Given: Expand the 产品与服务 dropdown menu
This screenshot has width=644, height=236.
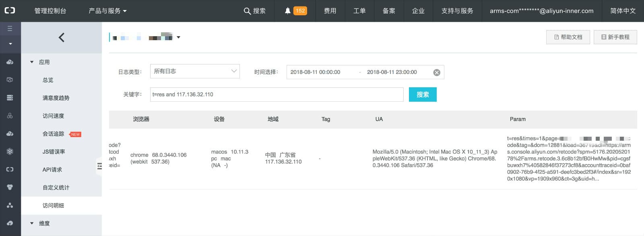Looking at the screenshot, I should pyautogui.click(x=107, y=11).
